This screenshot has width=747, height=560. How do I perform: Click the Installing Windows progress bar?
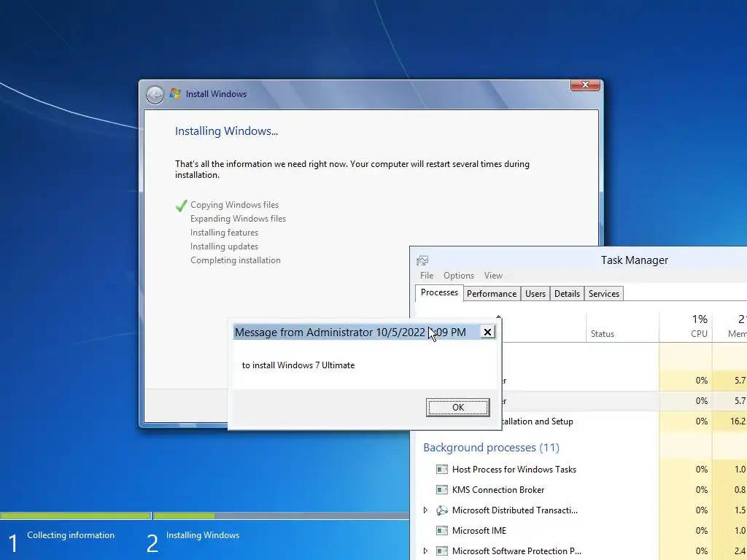click(x=281, y=516)
